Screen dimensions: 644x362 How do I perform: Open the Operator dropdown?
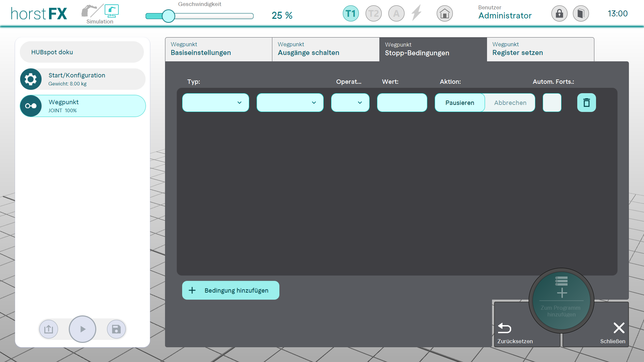350,103
